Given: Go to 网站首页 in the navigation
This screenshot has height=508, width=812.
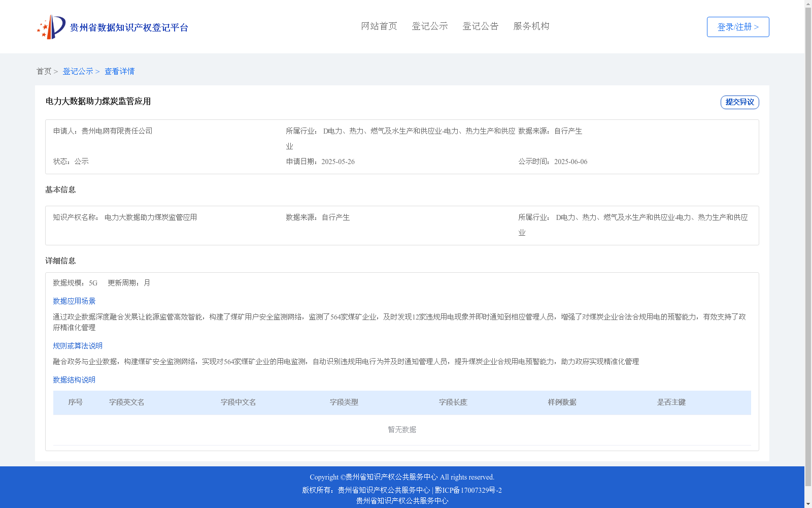Looking at the screenshot, I should point(379,26).
